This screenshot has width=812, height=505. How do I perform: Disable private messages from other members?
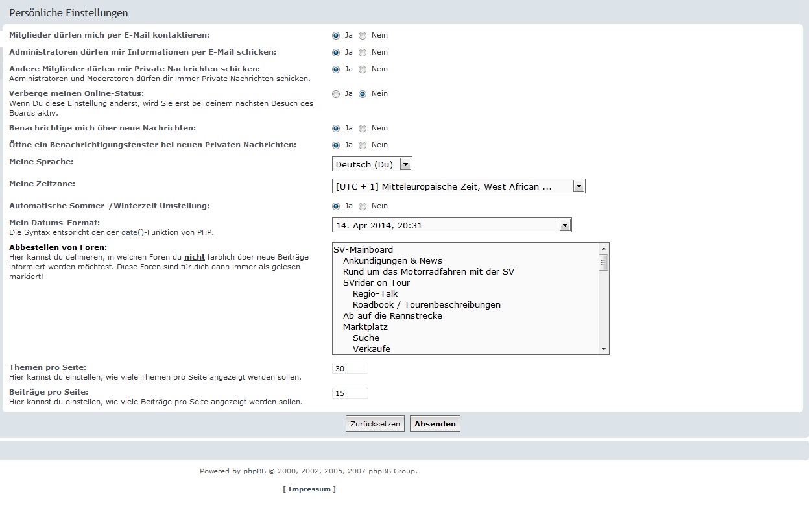point(363,69)
